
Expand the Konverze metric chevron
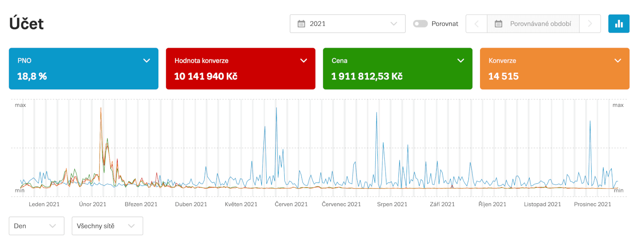pos(618,61)
